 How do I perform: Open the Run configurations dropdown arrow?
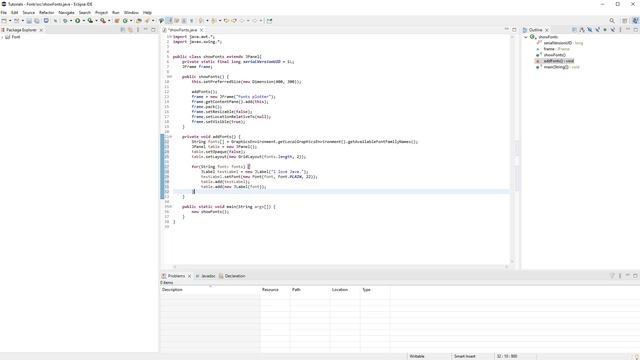click(x=83, y=20)
